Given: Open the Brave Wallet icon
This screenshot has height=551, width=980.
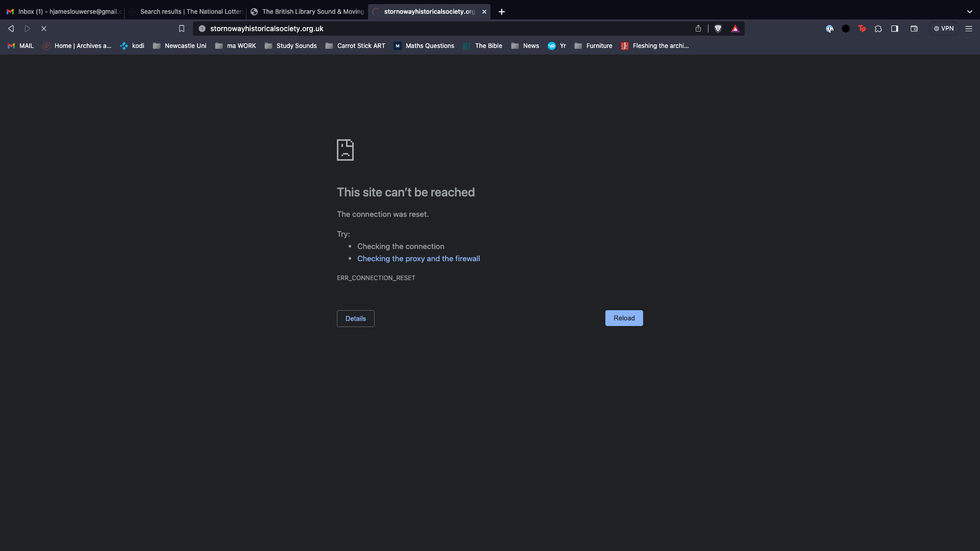Looking at the screenshot, I should pos(914,29).
